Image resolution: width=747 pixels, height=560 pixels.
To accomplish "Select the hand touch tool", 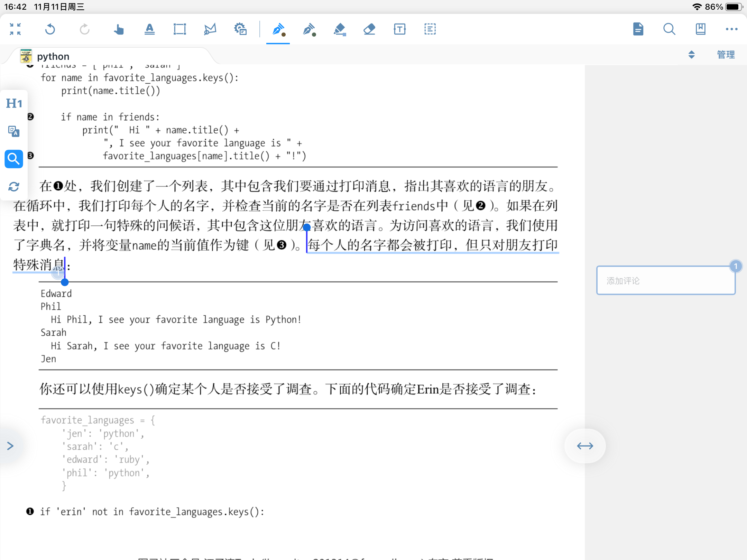I will (x=119, y=29).
